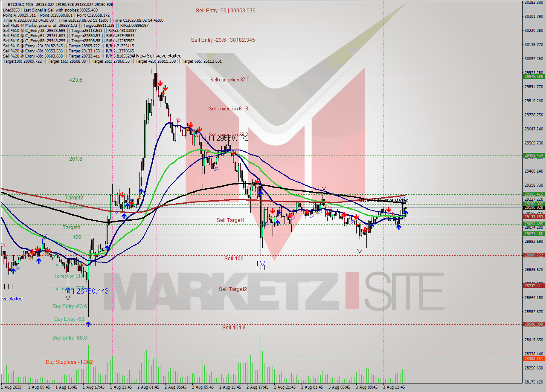Click the green 261.8 Fibonacci label
Screen dimensions: 546x392
click(76, 159)
